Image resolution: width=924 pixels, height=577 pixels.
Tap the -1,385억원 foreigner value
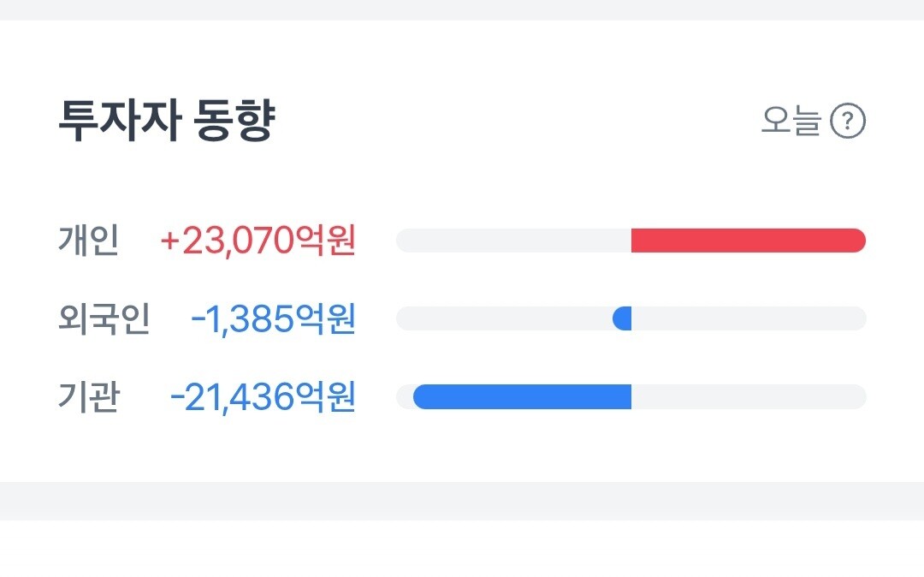click(x=273, y=319)
